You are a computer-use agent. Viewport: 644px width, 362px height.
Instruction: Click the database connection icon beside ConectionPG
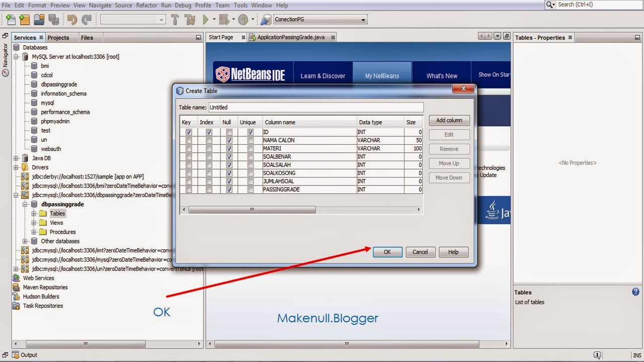tap(266, 20)
